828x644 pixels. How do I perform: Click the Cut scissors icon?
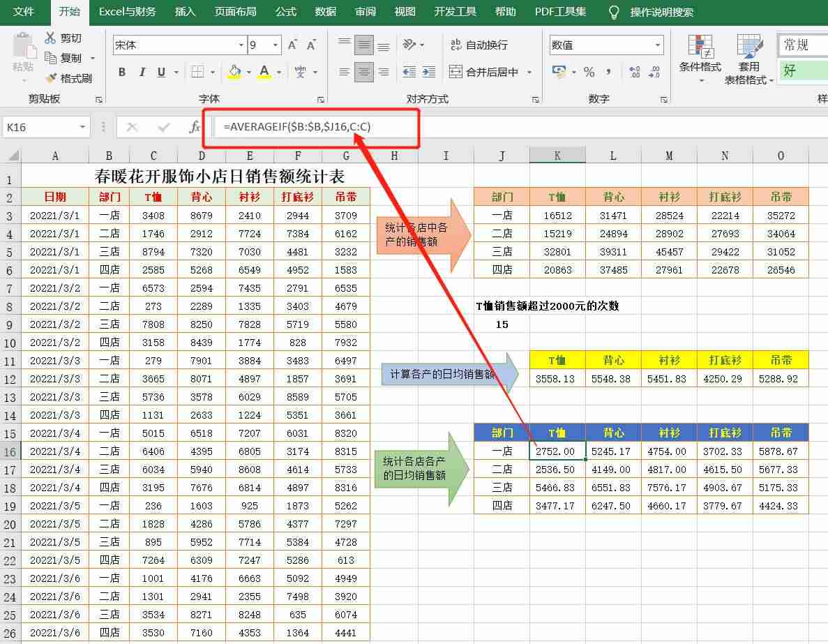(51, 38)
